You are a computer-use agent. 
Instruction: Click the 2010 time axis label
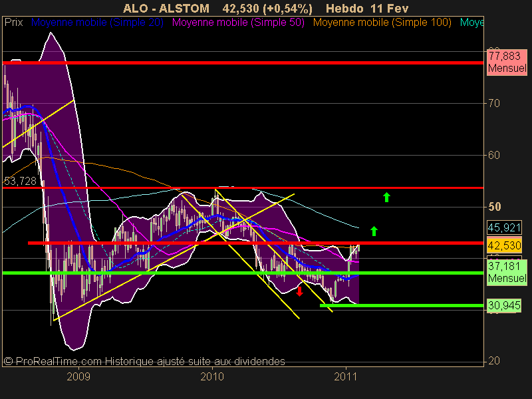point(212,376)
